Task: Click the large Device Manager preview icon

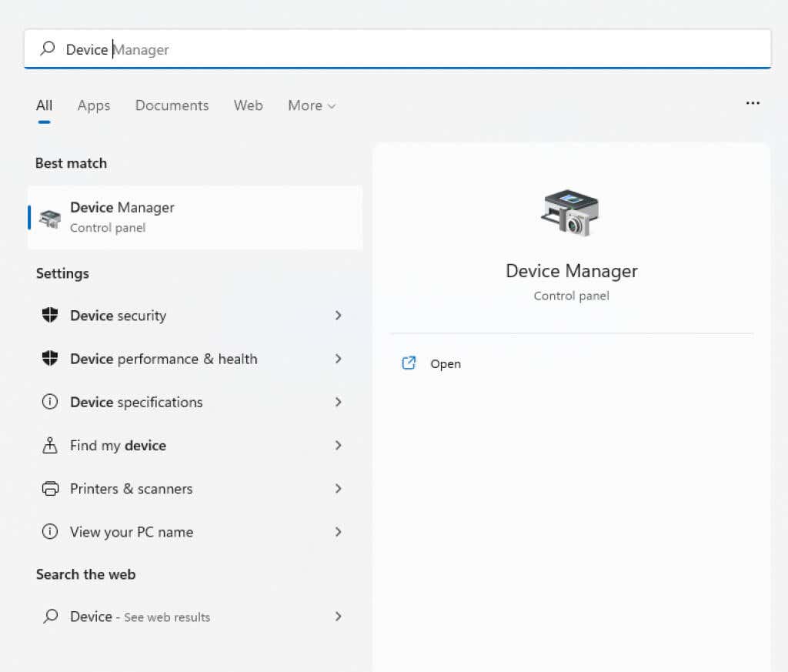Action: 571,212
